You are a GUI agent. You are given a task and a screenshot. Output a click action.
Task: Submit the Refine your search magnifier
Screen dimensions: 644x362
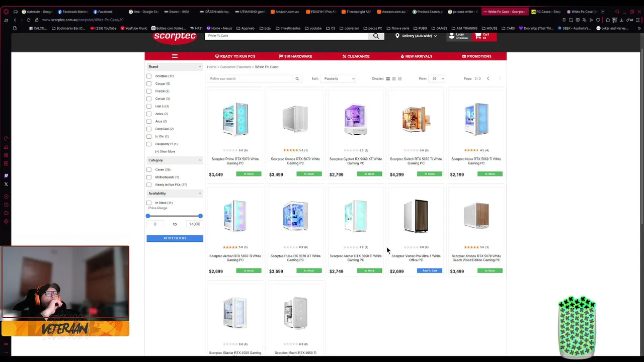(297, 78)
